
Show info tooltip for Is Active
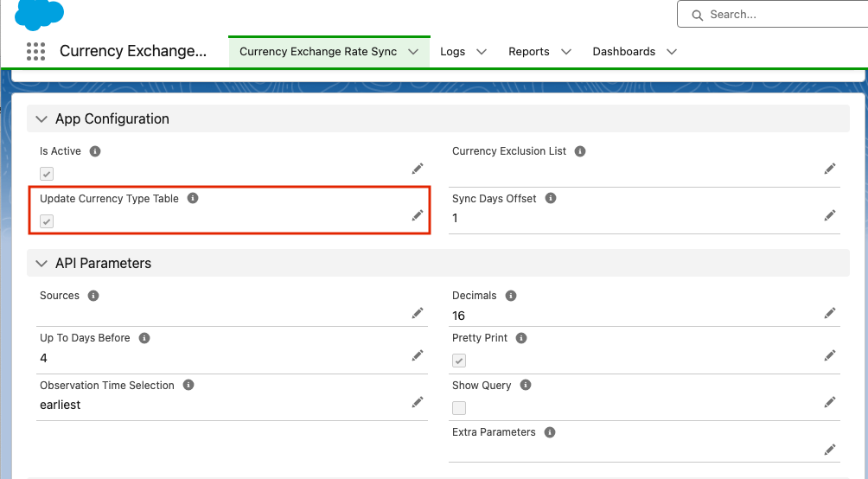95,151
